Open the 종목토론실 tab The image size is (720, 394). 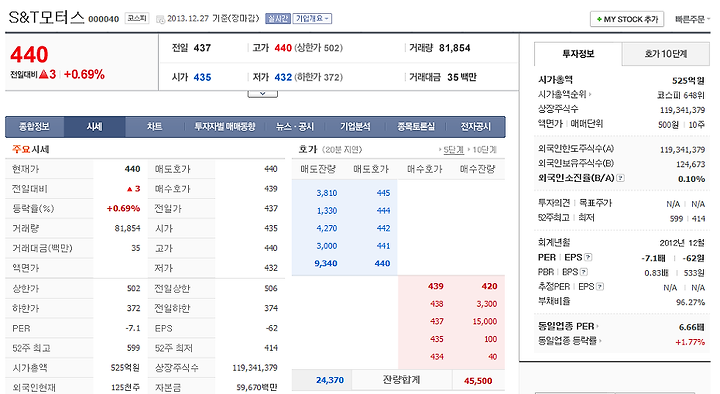416,127
